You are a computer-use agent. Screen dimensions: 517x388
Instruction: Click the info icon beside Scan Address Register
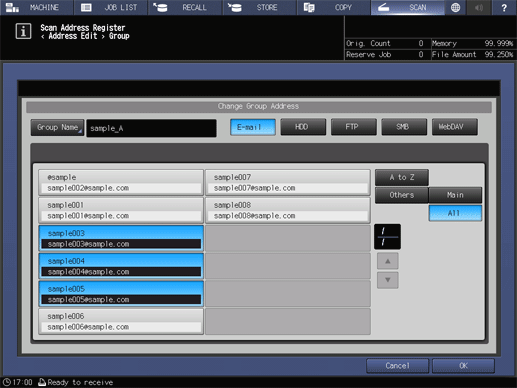[23, 31]
